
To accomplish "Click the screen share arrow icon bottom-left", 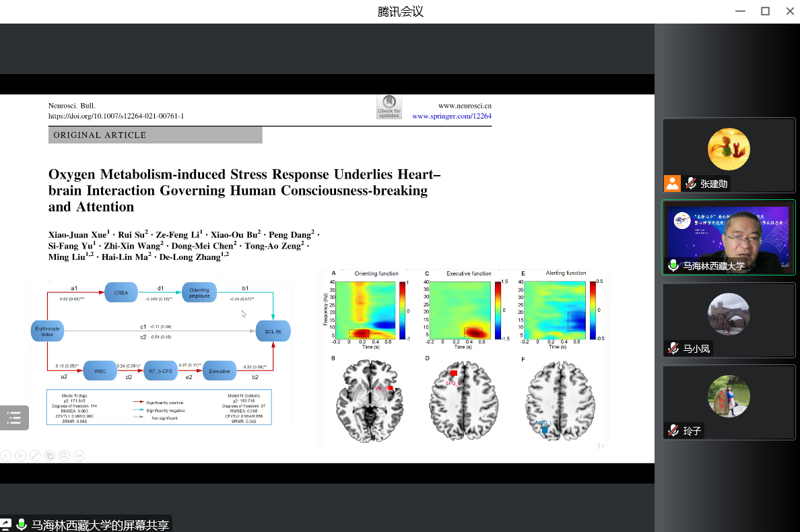I will click(x=6, y=524).
